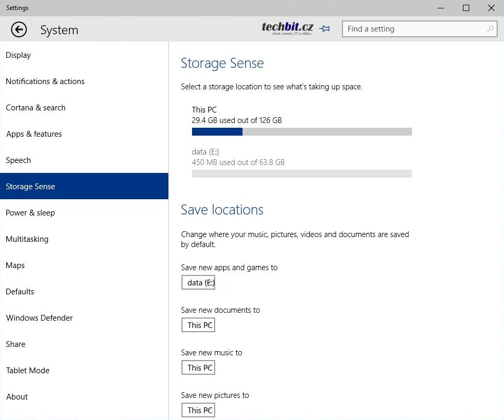This screenshot has height=420, width=504.
Task: Click the This PC usage bar
Action: pyautogui.click(x=301, y=131)
